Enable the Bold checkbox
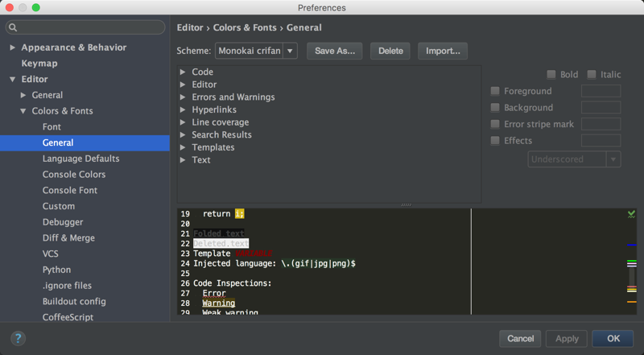This screenshot has height=355, width=644. coord(551,75)
